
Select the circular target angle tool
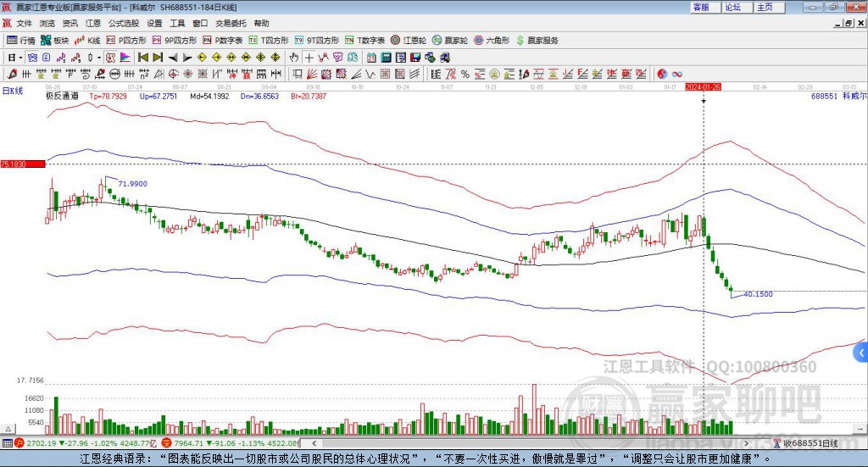coord(173,74)
